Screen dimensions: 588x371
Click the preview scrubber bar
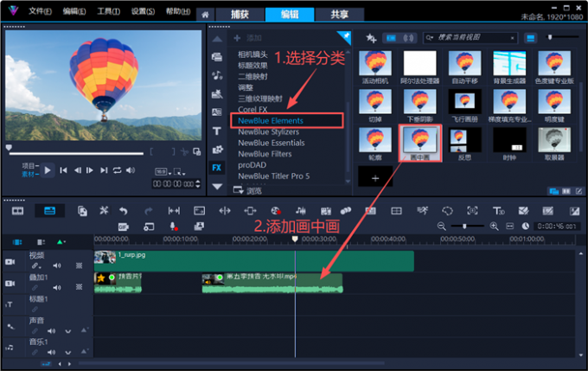click(x=76, y=153)
